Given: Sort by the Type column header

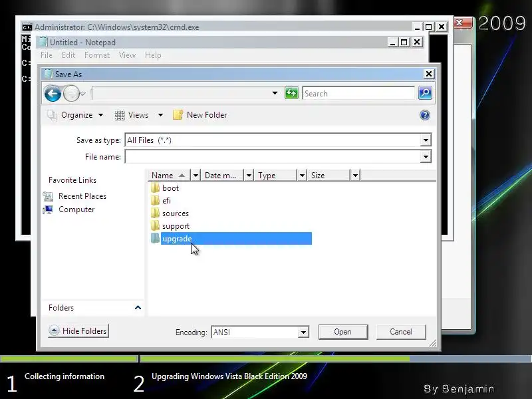Looking at the screenshot, I should click(x=275, y=176).
